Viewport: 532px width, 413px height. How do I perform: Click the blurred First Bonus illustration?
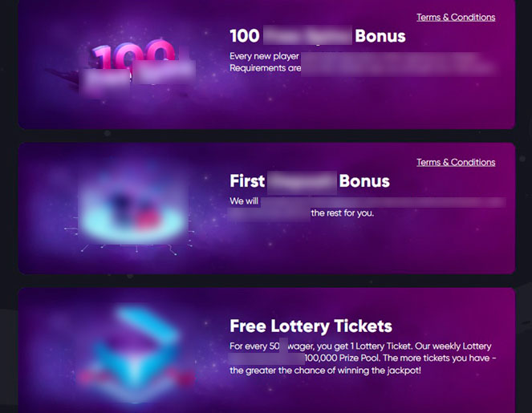click(x=133, y=209)
